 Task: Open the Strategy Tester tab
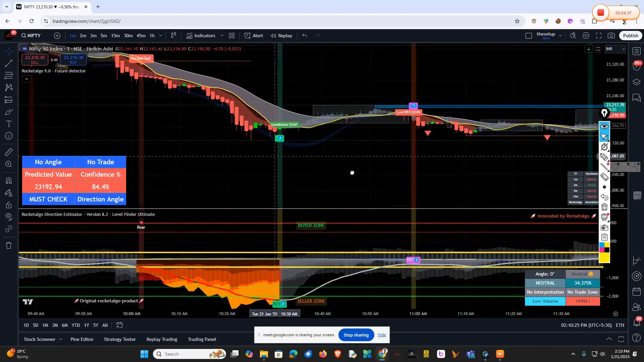pyautogui.click(x=120, y=339)
